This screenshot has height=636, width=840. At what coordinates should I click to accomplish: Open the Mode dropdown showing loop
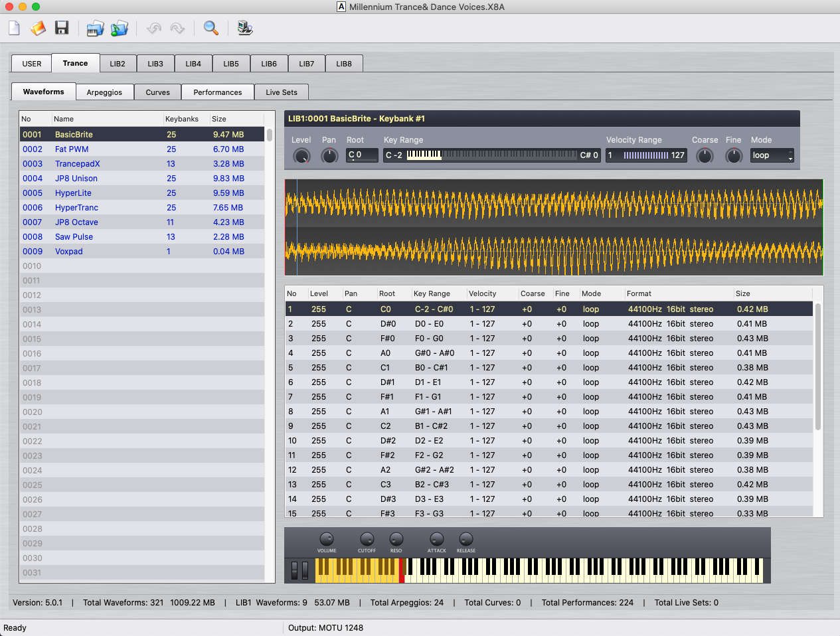click(772, 155)
